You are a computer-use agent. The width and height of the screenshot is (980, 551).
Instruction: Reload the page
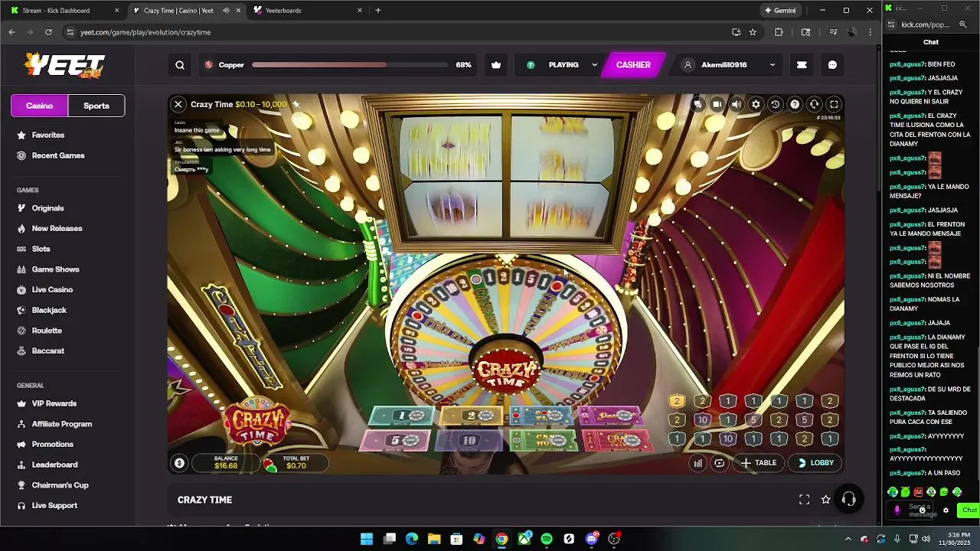[48, 32]
